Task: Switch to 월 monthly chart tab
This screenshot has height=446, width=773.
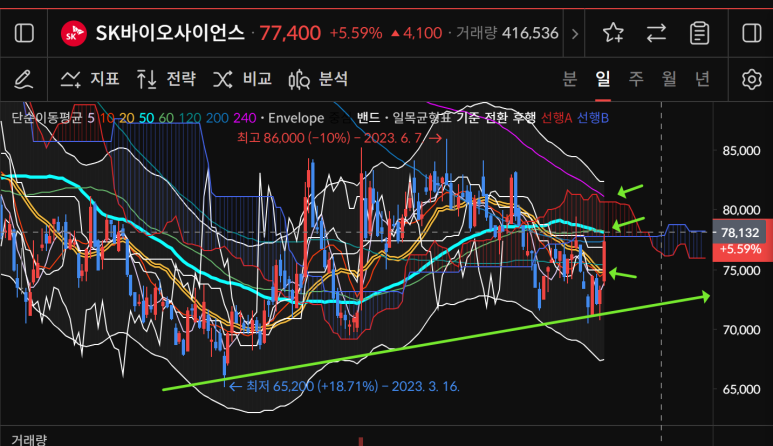Action: (x=669, y=79)
